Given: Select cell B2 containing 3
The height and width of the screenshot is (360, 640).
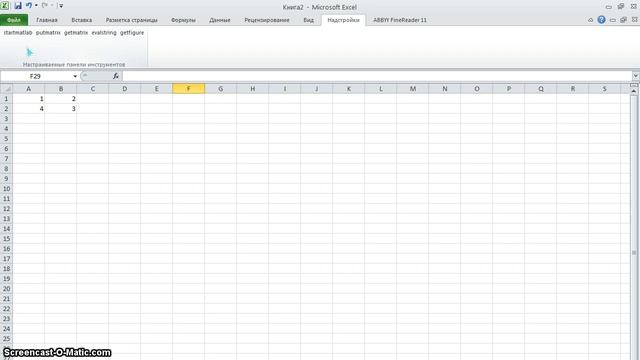Looking at the screenshot, I should click(x=60, y=109).
